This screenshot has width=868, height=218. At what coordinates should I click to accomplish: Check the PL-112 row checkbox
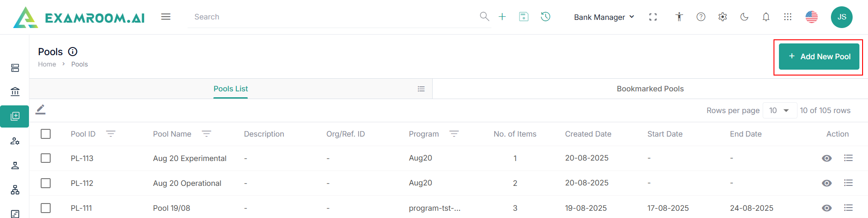46,183
